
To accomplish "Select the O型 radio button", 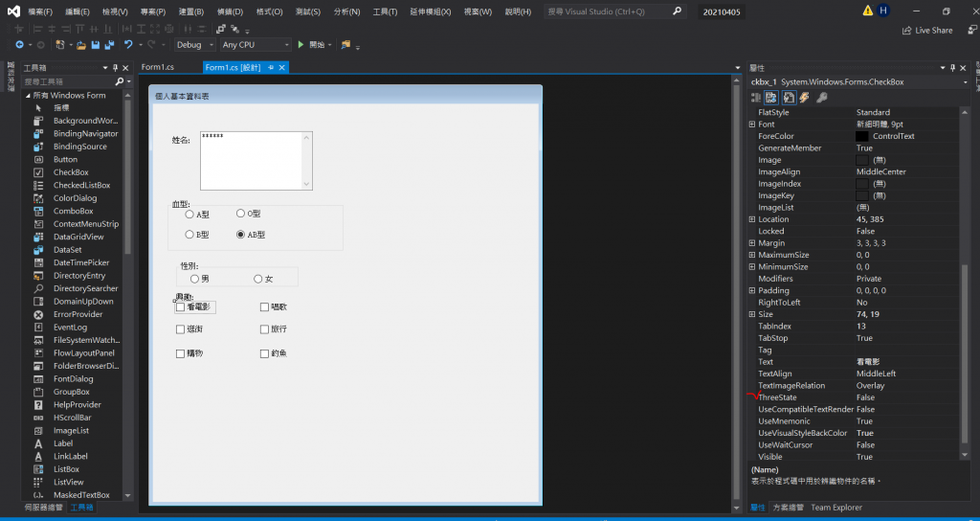I will [x=240, y=214].
